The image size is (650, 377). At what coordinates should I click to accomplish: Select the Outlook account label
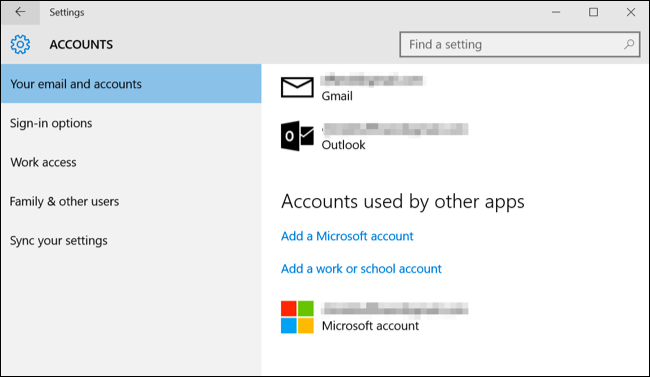343,145
